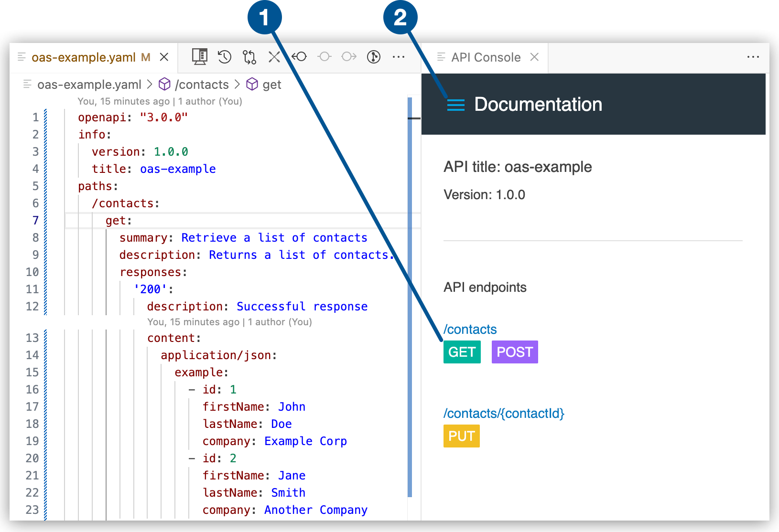Select the compare changes icon in the toolbar
Viewport: 779px width, 532px height.
tap(249, 57)
